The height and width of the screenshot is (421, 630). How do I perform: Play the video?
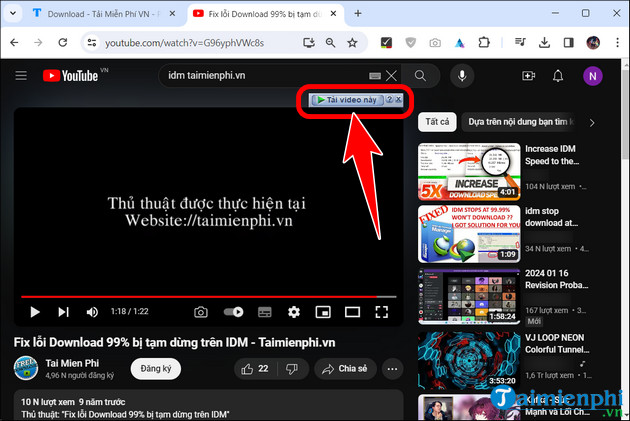click(35, 312)
